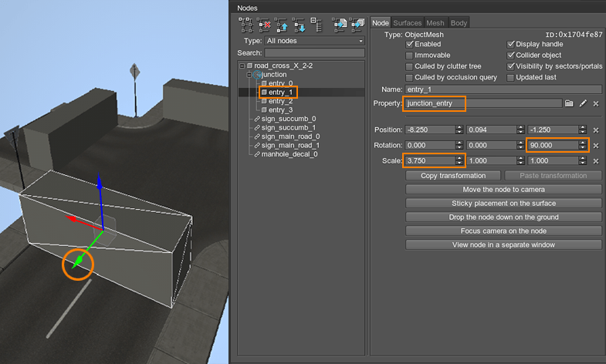Viewport: 606px width, 364px height.
Task: Click the delete node icon with red X
Action: (x=266, y=25)
